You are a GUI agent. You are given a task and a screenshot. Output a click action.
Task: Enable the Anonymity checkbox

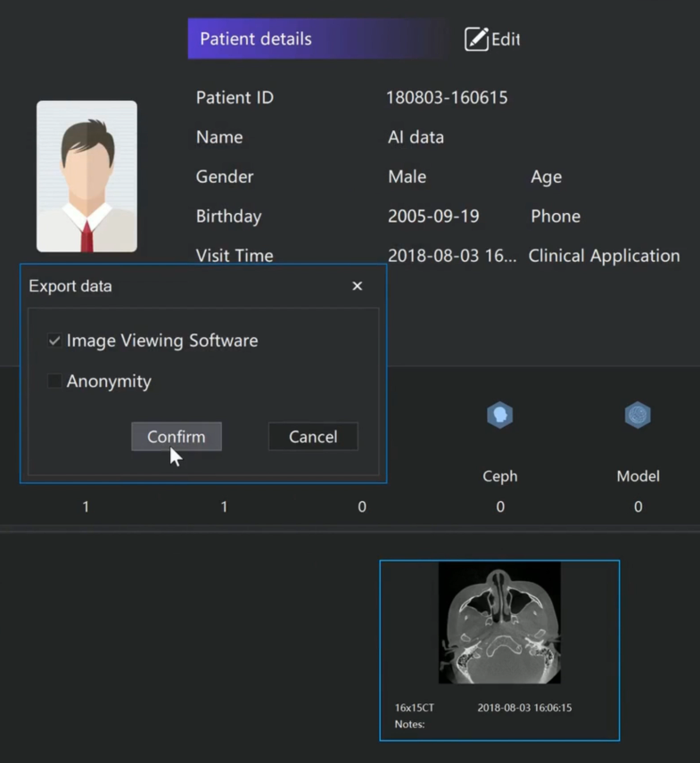click(x=54, y=381)
